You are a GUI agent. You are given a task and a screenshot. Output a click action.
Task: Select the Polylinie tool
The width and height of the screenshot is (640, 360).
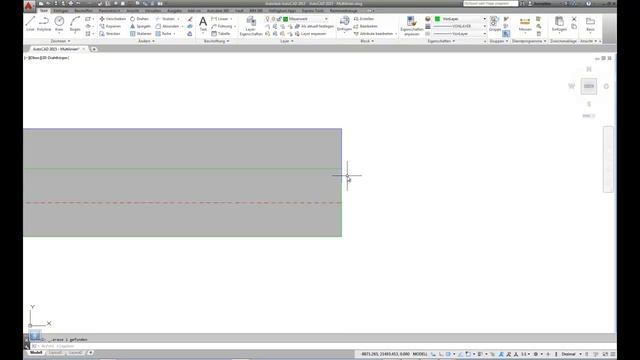[44, 24]
